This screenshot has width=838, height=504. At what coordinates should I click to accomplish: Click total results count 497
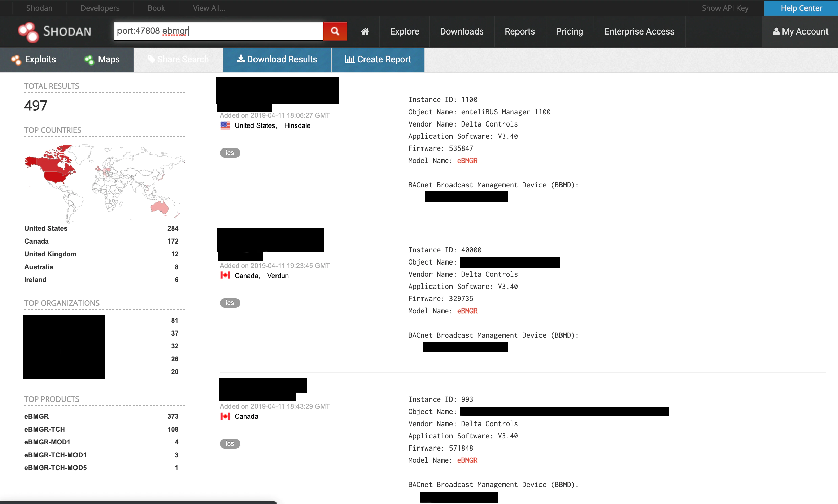click(x=36, y=106)
